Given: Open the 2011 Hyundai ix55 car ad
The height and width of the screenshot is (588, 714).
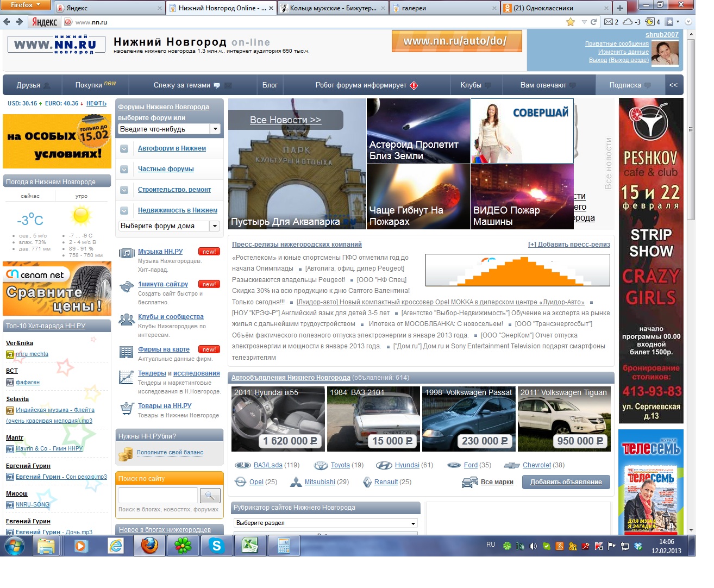Looking at the screenshot, I should click(x=278, y=419).
